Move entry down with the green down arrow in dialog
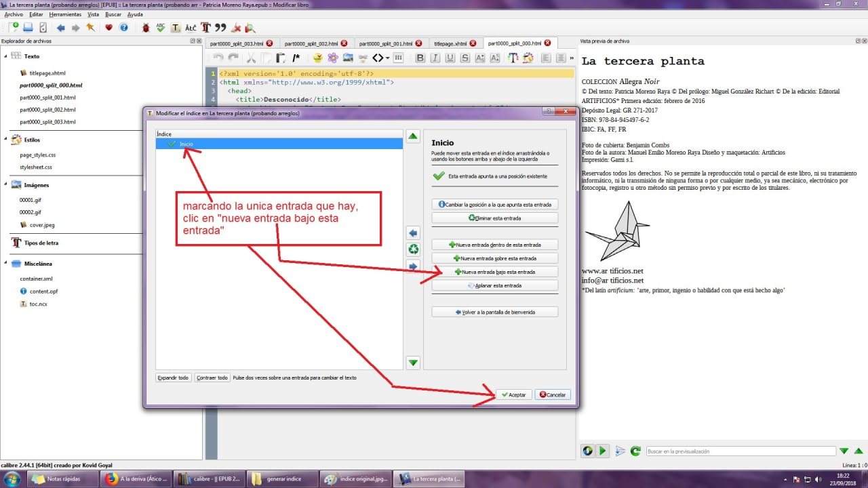This screenshot has width=868, height=488. (413, 363)
